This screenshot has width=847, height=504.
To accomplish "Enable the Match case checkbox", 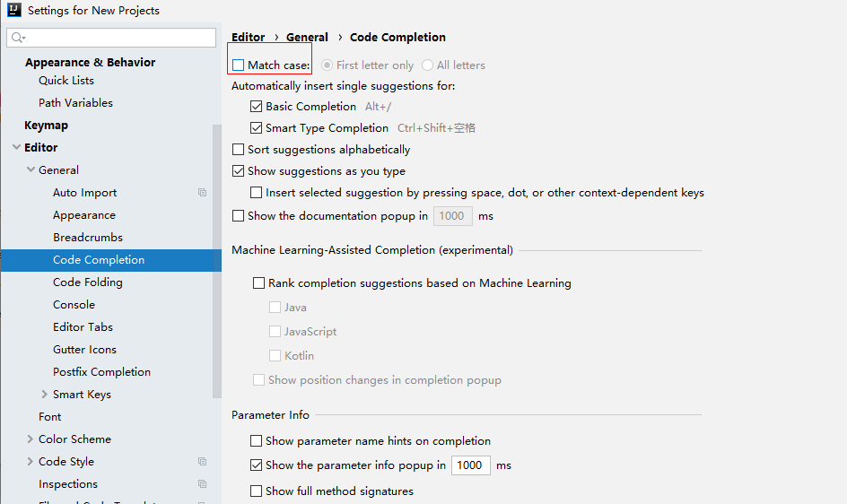I will pyautogui.click(x=239, y=65).
